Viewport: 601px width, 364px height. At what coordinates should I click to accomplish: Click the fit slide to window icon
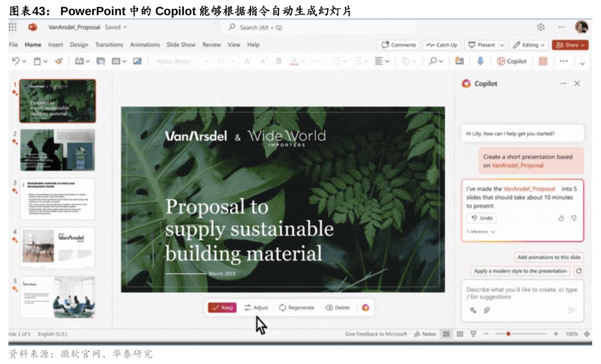(x=587, y=334)
